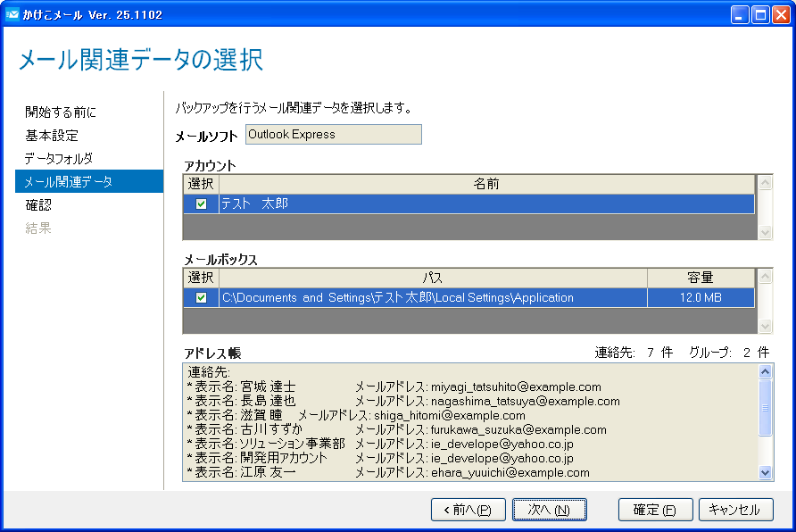Click the address book scrollbar down arrow
Image resolution: width=796 pixels, height=532 pixels.
click(765, 472)
